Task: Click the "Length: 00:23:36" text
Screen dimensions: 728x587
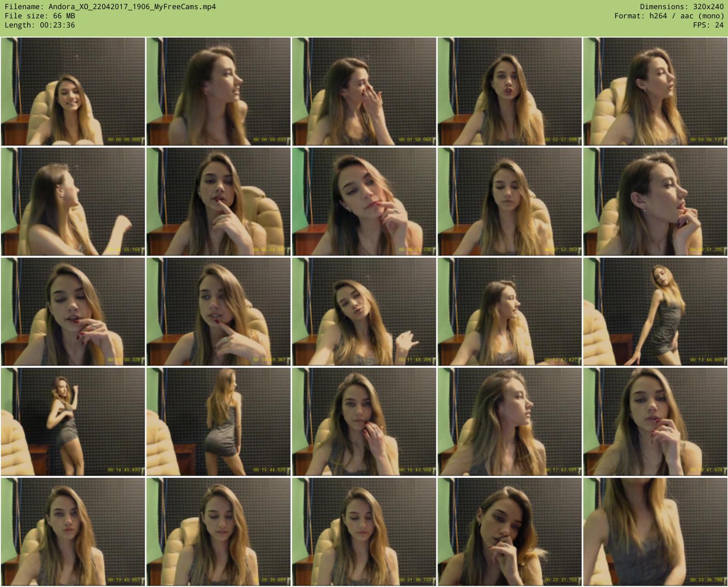Action: [40, 25]
